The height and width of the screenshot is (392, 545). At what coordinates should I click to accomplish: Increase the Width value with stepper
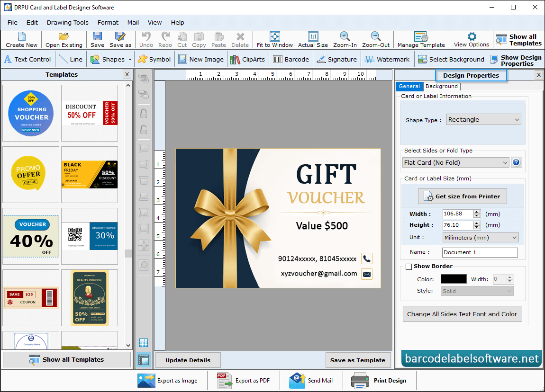(x=477, y=212)
